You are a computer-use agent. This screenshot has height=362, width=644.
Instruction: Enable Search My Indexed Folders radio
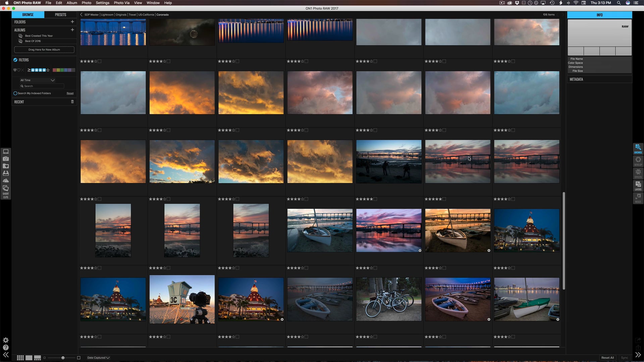pyautogui.click(x=15, y=93)
